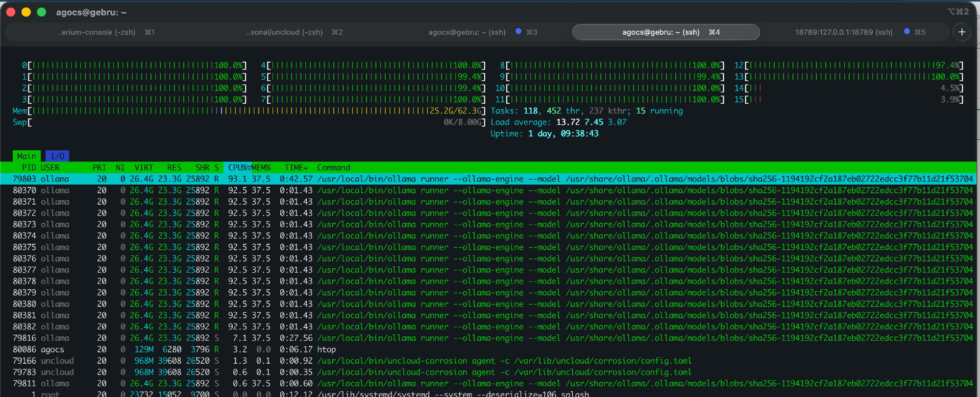Click the Command column header

[333, 167]
